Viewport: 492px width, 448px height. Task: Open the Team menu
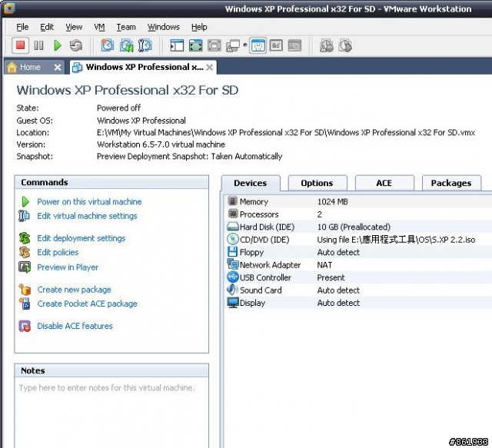point(126,27)
